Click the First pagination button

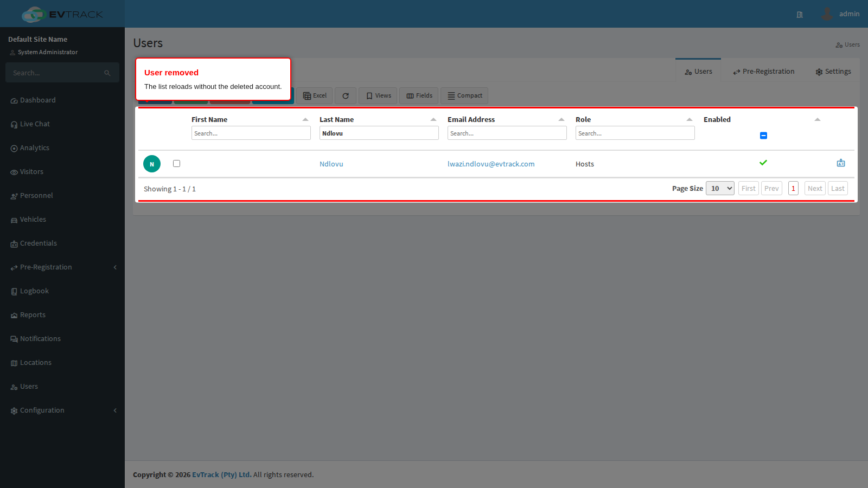click(x=749, y=189)
